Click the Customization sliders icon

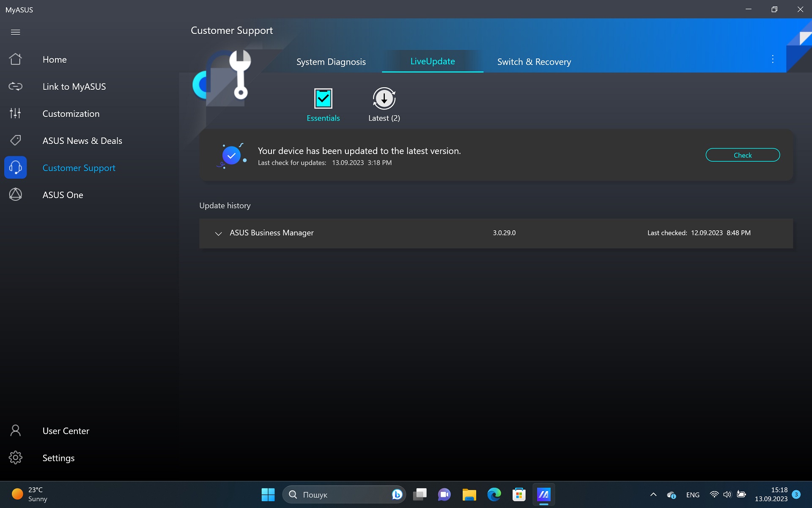[16, 113]
